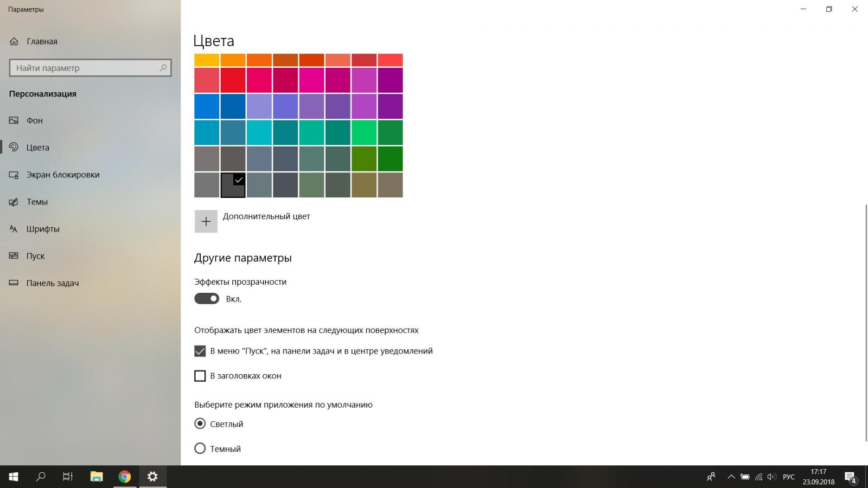
Task: Click the Найти параметр search field
Action: pyautogui.click(x=91, y=68)
